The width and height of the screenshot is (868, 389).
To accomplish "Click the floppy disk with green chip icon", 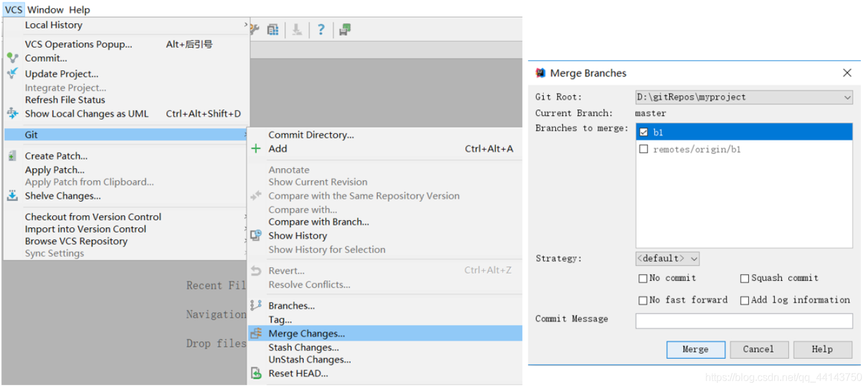I will [x=345, y=29].
